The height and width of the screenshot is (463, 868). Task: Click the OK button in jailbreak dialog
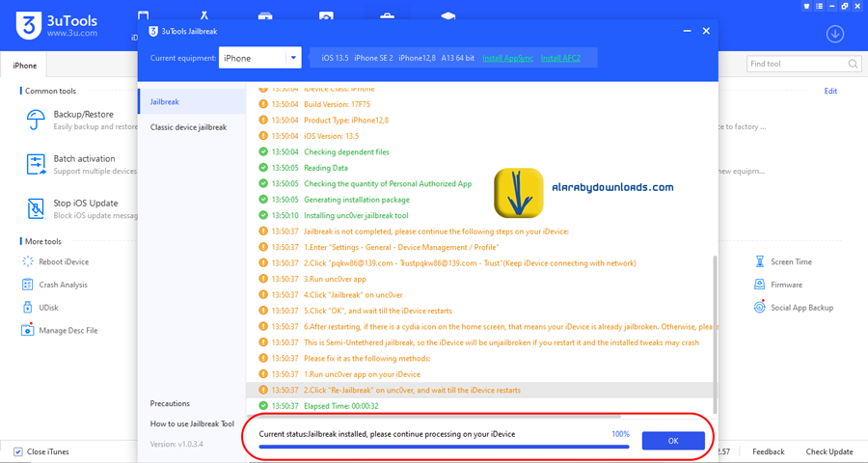[x=673, y=441]
